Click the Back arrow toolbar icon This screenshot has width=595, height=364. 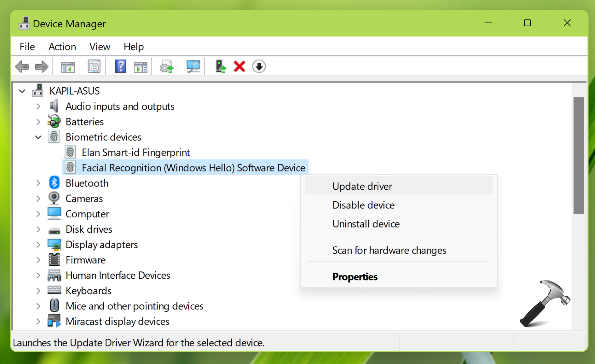pos(22,67)
